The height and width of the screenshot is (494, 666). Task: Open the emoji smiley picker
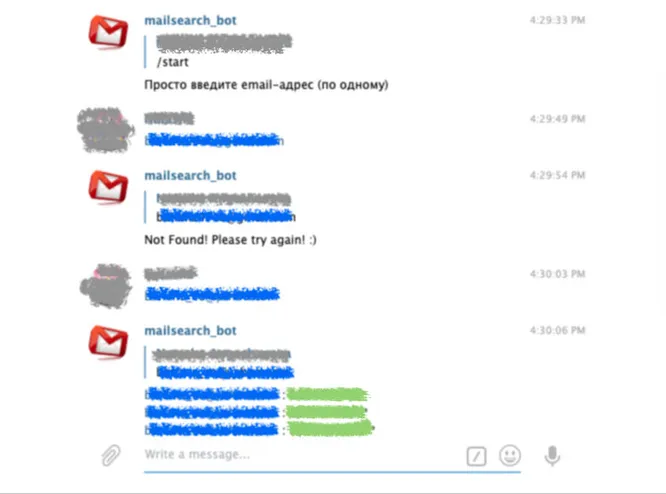tap(510, 455)
